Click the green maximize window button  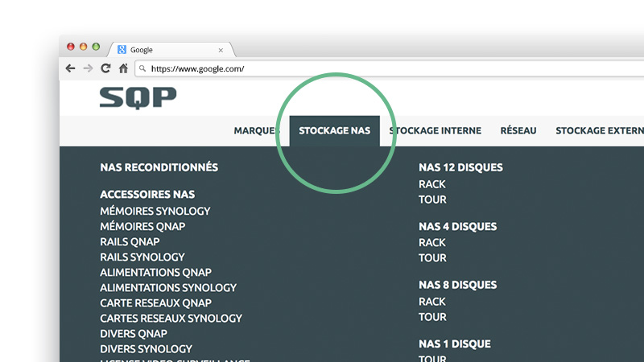coord(96,47)
